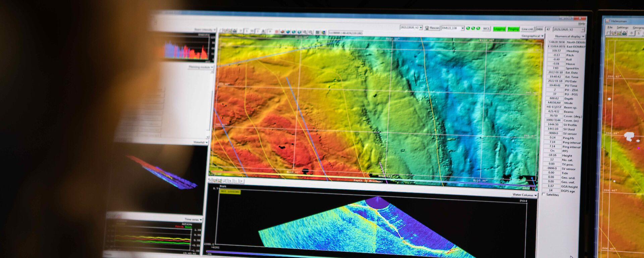Image resolution: width=644 pixels, height=258 pixels.
Task: Select the zoom out magnifier tool
Action: [x=310, y=33]
